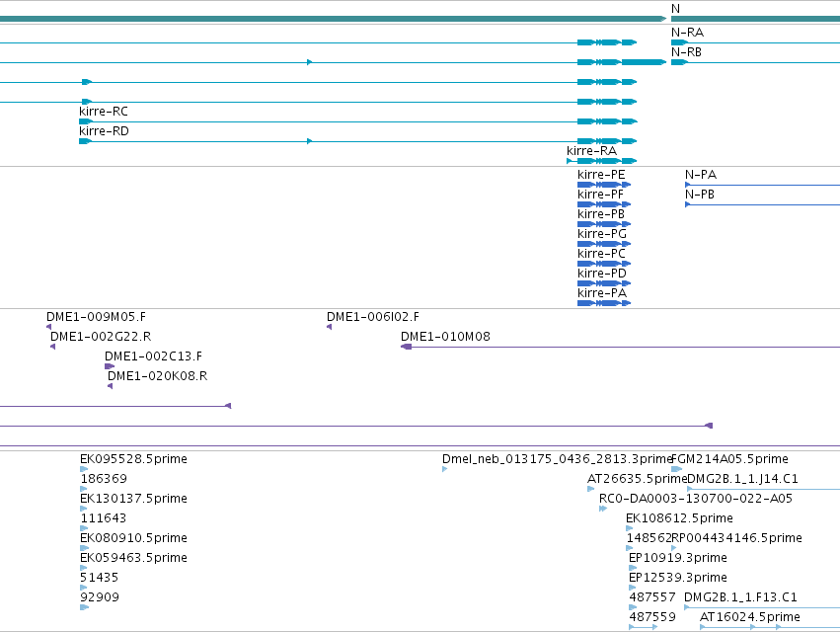
Task: Select the kirre-RA transcript label
Action: (592, 151)
